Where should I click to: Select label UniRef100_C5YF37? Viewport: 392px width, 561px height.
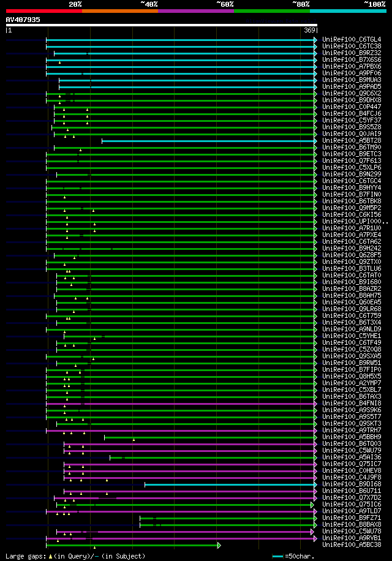click(x=352, y=120)
